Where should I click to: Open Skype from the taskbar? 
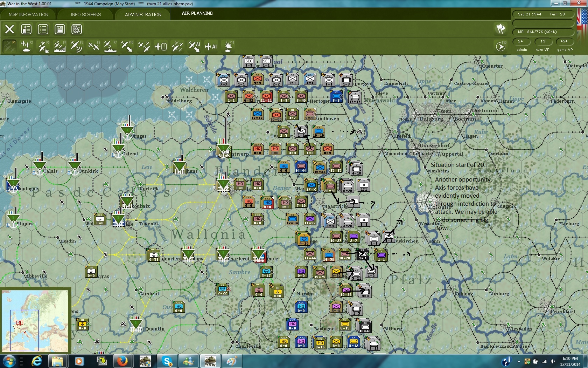[167, 361]
